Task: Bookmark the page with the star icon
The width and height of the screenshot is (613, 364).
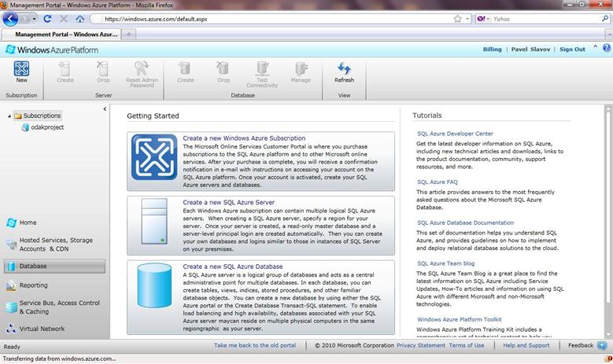Action: 457,19
